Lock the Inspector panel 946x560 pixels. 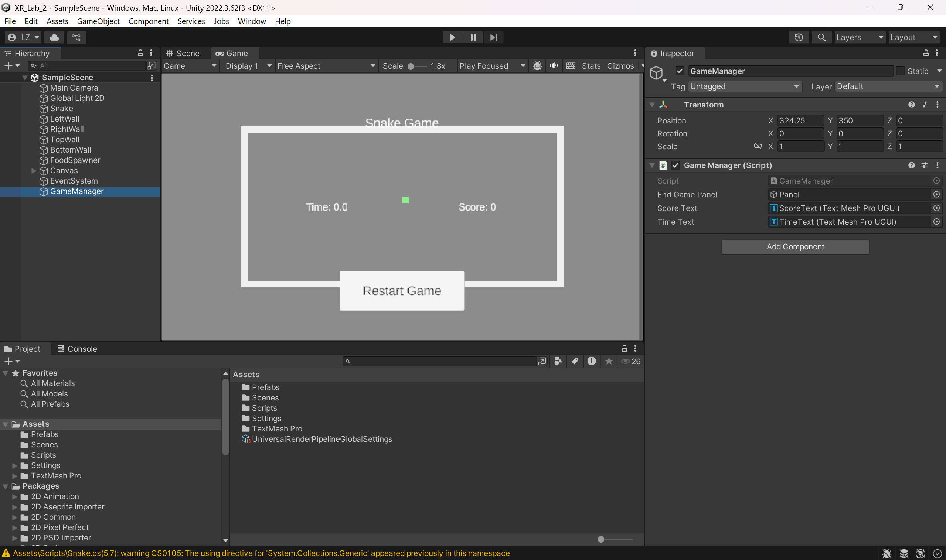[x=926, y=53]
